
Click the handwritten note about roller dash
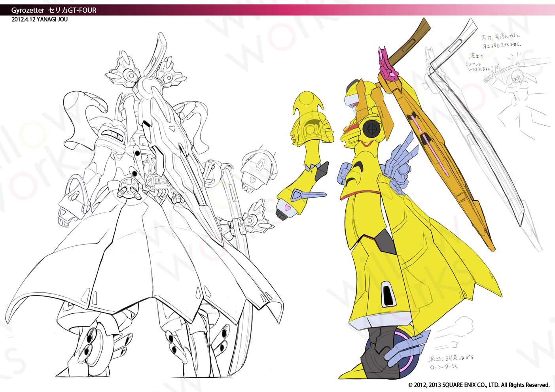(x=450, y=362)
